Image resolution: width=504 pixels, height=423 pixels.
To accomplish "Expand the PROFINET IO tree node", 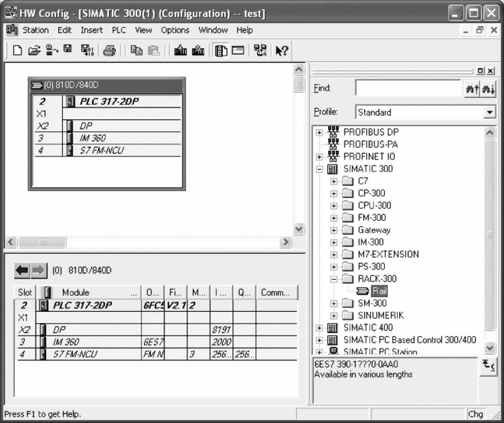I will [319, 157].
